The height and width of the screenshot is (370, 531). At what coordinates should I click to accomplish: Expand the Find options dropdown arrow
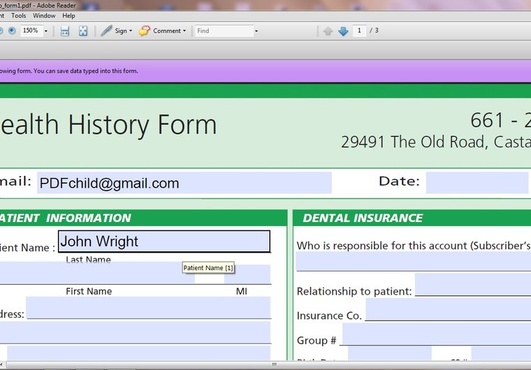pyautogui.click(x=256, y=31)
